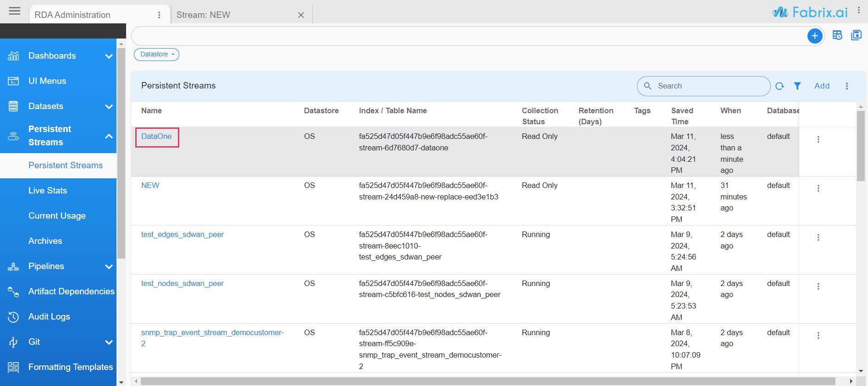Click the refresh icon in Persistent Streams header

780,86
